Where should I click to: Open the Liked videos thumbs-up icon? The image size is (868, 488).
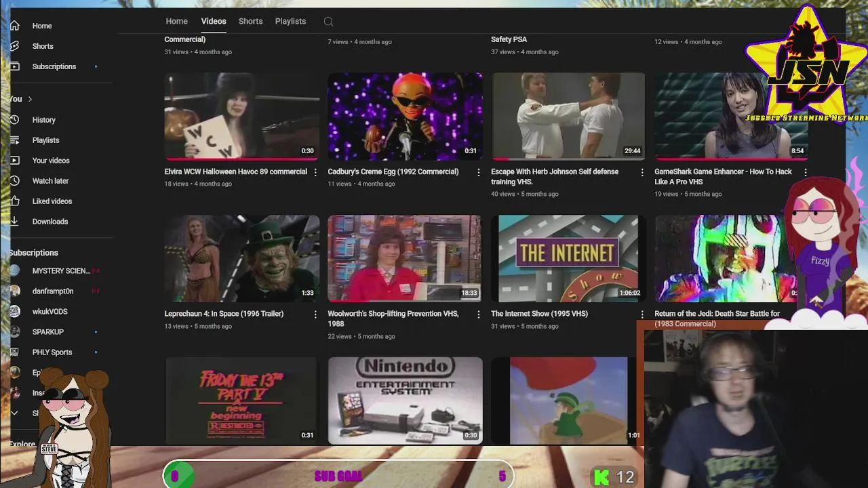(x=14, y=201)
